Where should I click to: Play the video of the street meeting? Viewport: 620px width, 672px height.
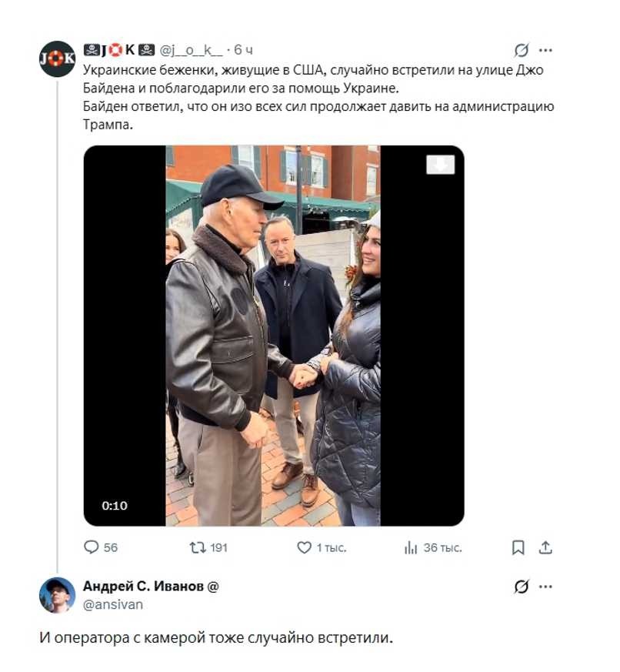coord(274,336)
